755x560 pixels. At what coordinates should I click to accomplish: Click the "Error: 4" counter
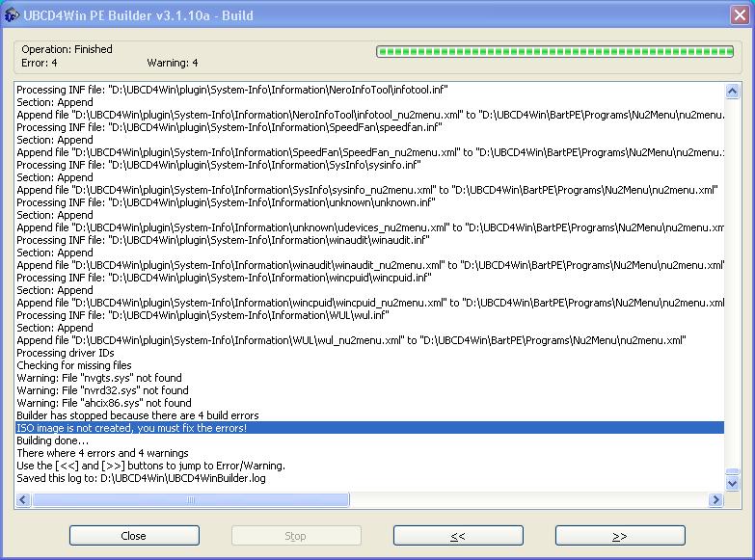click(39, 63)
